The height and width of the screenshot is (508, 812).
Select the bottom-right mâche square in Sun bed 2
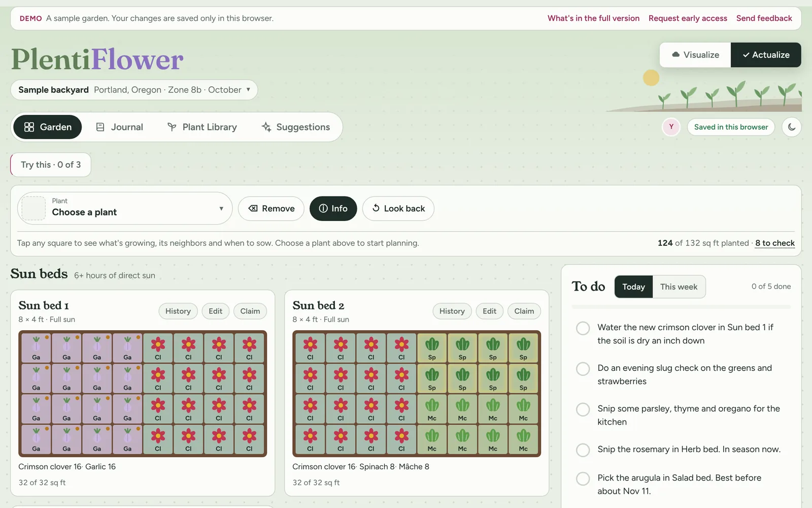click(523, 439)
